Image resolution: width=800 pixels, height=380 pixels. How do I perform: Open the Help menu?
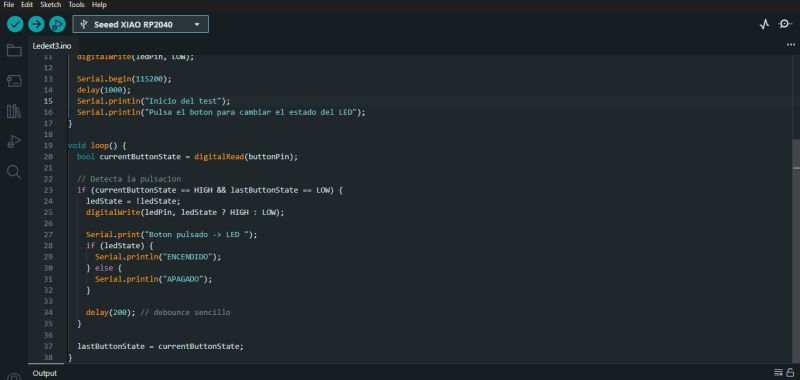tap(99, 5)
